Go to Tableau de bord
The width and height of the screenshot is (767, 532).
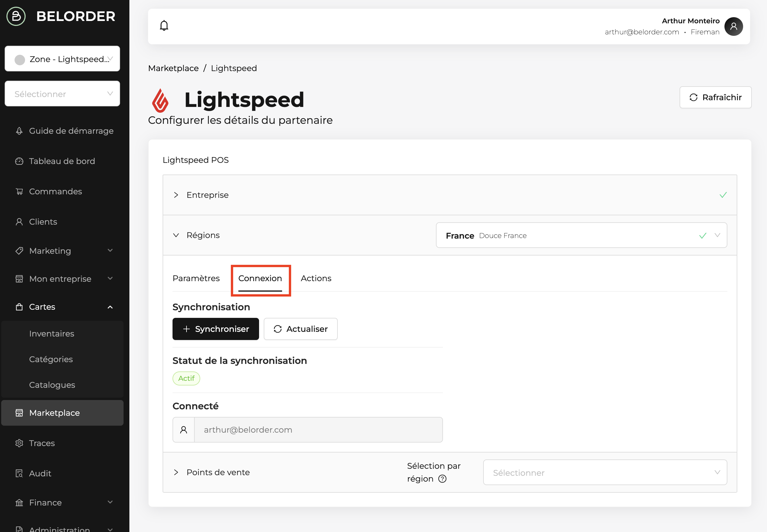pyautogui.click(x=62, y=161)
